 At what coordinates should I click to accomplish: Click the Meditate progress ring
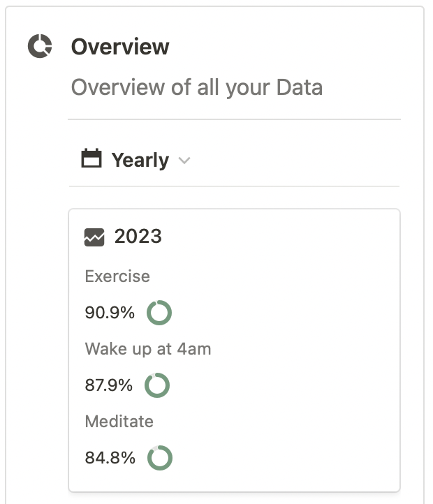(x=160, y=458)
